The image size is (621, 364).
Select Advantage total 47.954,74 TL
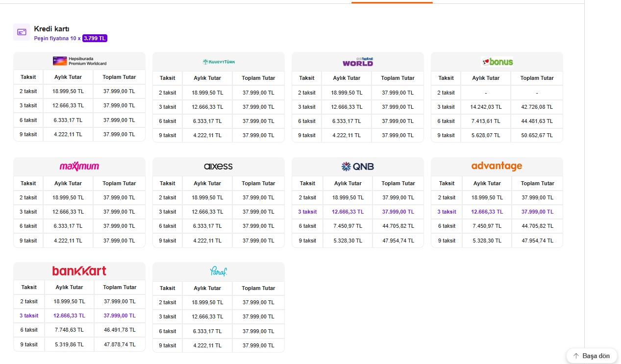[537, 241]
